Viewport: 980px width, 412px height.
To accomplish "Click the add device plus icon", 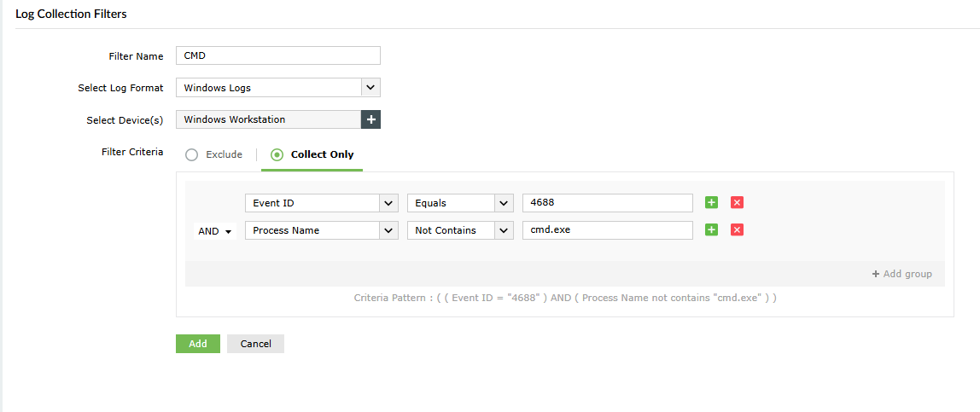I will pyautogui.click(x=370, y=119).
